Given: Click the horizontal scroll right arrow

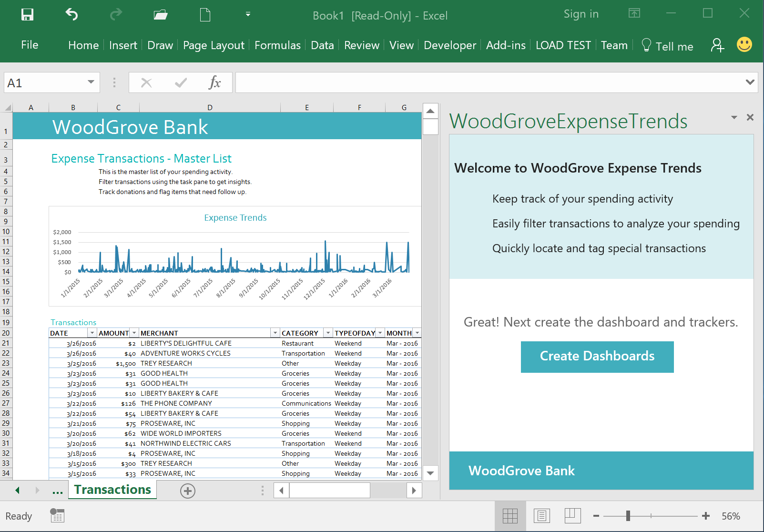Looking at the screenshot, I should point(414,490).
